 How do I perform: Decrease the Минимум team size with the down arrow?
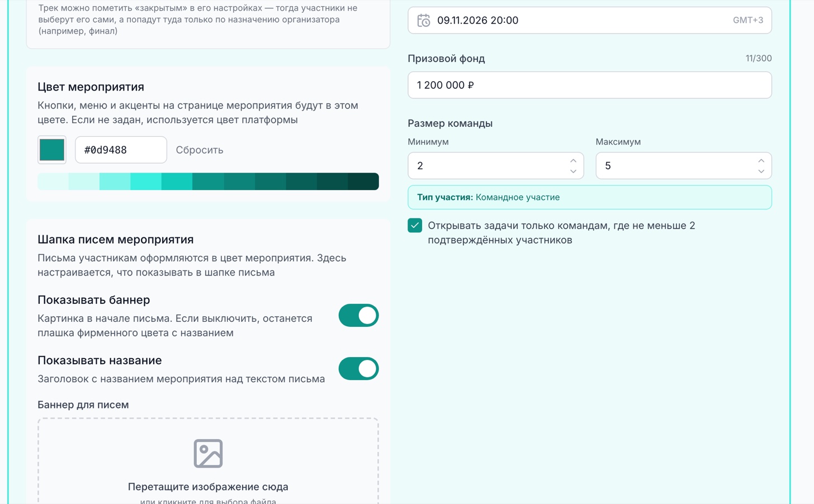(573, 172)
